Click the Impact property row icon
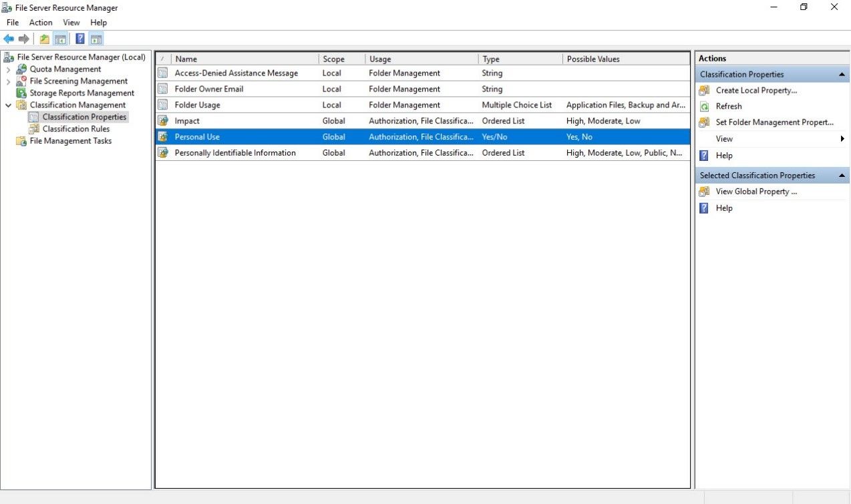 pos(163,121)
